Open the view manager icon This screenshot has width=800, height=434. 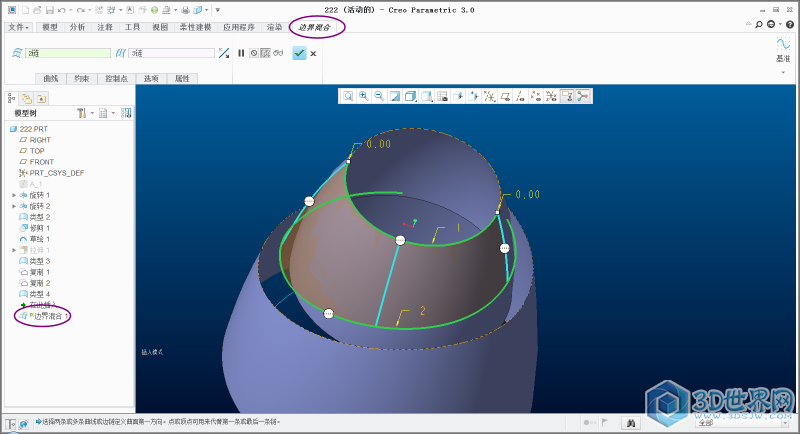(442, 96)
